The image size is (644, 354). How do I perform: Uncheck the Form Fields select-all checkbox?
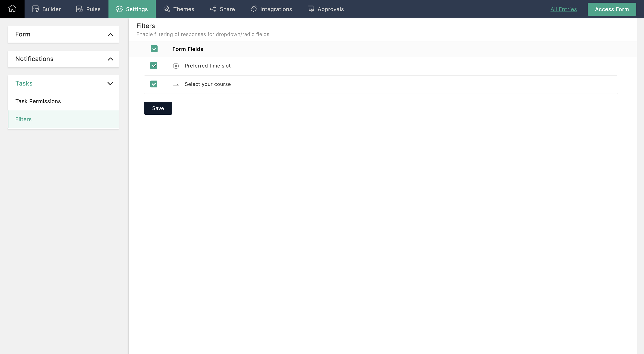pyautogui.click(x=154, y=49)
